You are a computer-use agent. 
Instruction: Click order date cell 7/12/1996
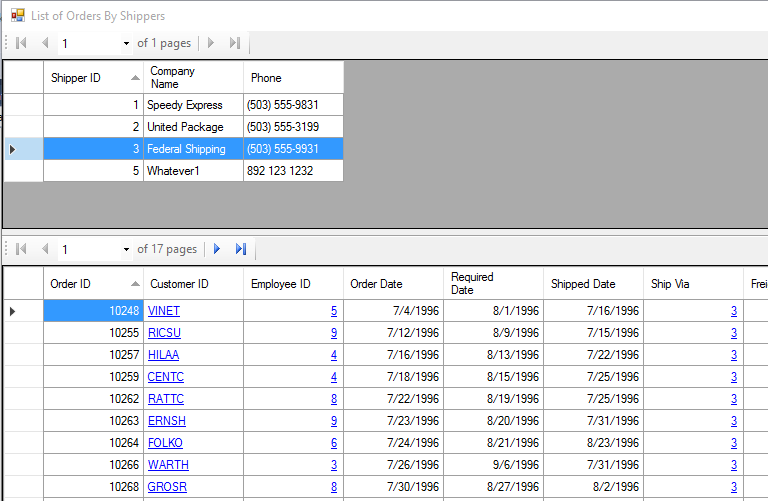tap(393, 333)
